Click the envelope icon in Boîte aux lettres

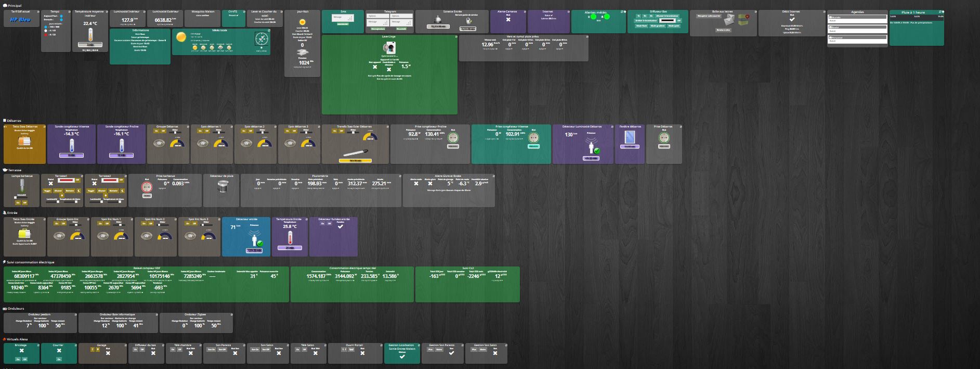(729, 19)
